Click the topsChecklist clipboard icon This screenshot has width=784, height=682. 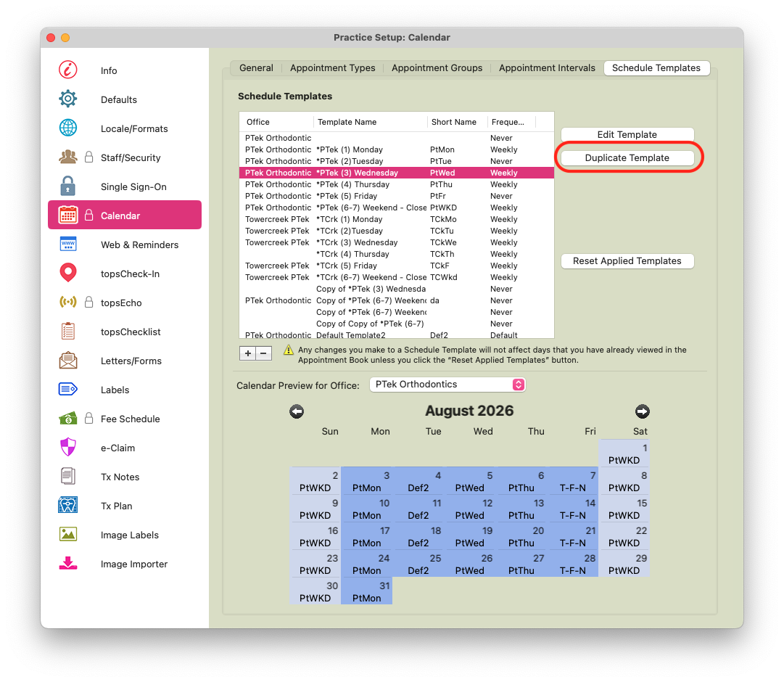tap(68, 332)
